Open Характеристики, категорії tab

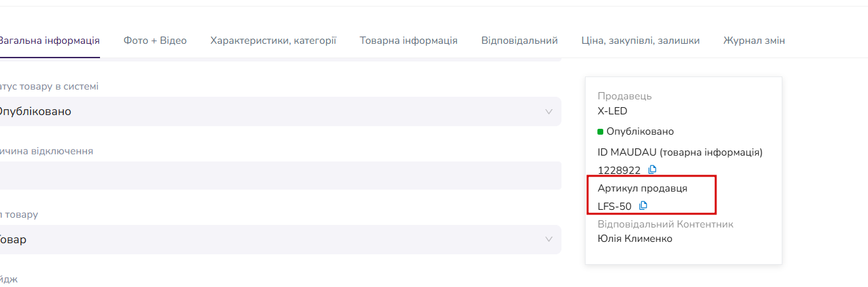pos(273,41)
